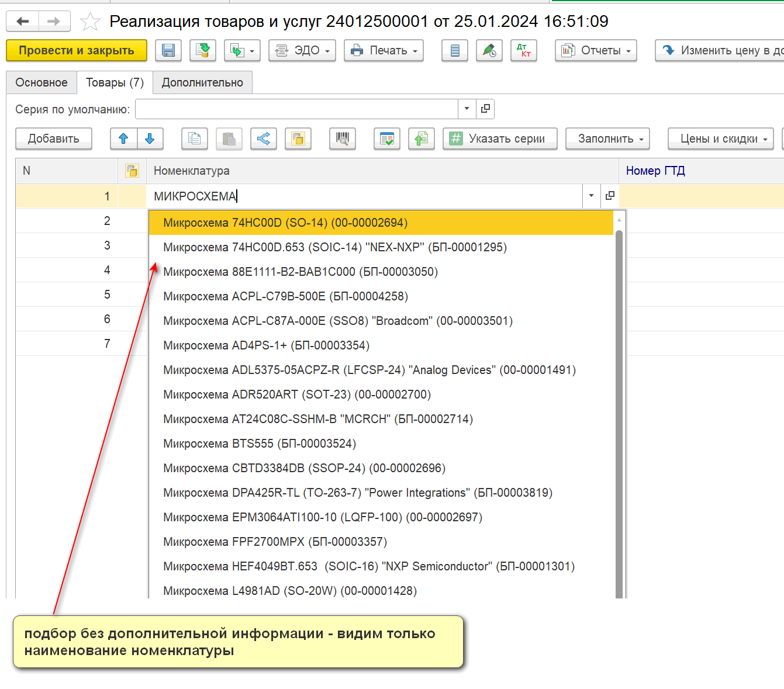The height and width of the screenshot is (689, 784).
Task: Click the ДтКт postings icon
Action: pos(524,51)
